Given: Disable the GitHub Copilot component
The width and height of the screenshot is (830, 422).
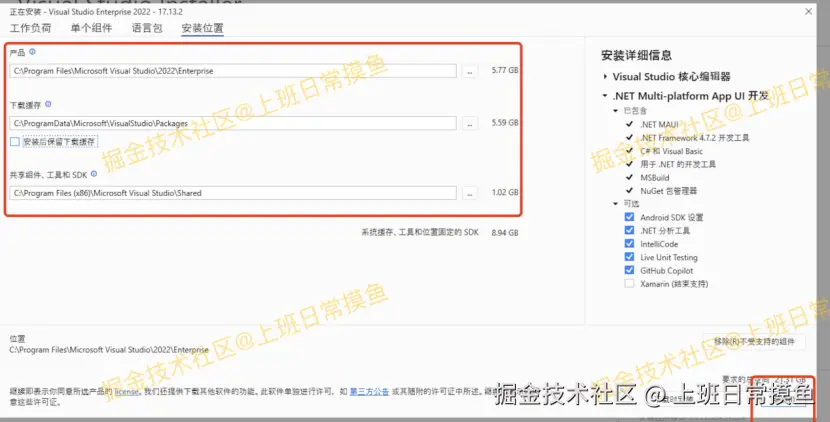Looking at the screenshot, I should (629, 270).
